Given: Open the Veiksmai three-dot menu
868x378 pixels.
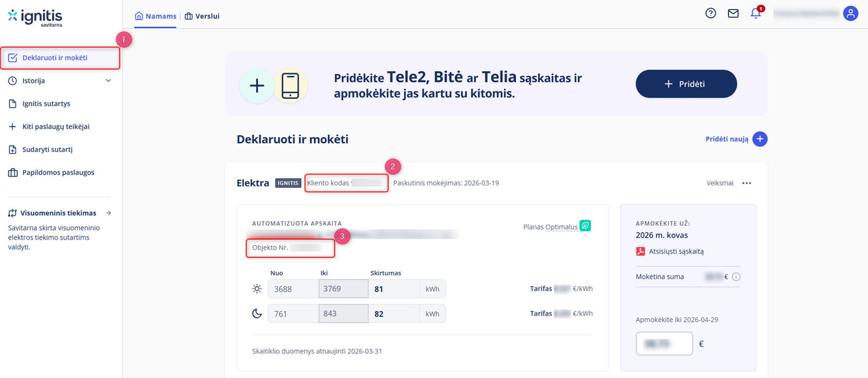Looking at the screenshot, I should pyautogui.click(x=747, y=183).
